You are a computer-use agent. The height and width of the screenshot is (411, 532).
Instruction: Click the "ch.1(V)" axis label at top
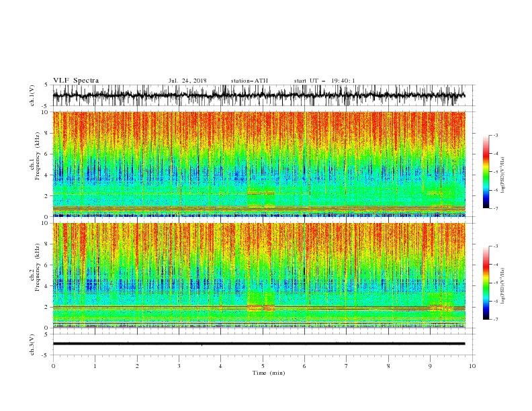click(32, 95)
